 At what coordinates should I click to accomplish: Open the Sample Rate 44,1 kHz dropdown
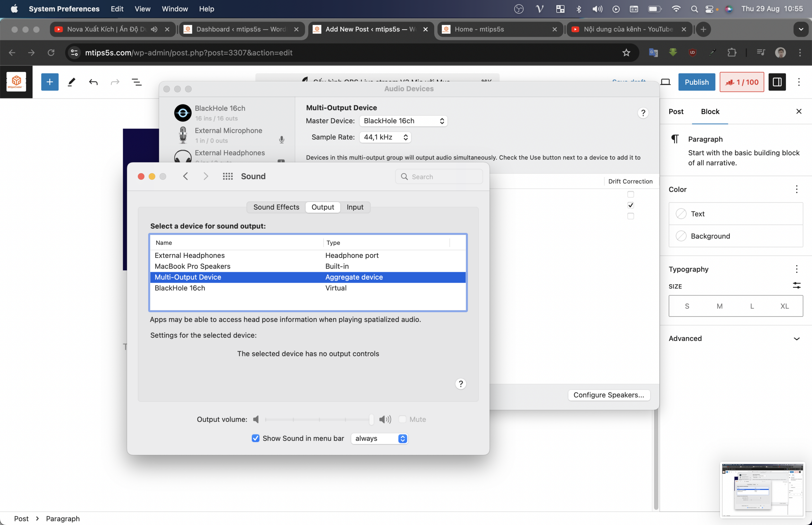[385, 137]
